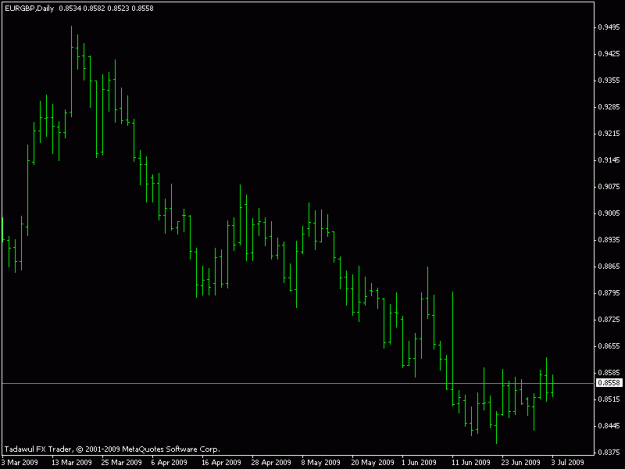Click the 0.9355 price axis label

(609, 80)
